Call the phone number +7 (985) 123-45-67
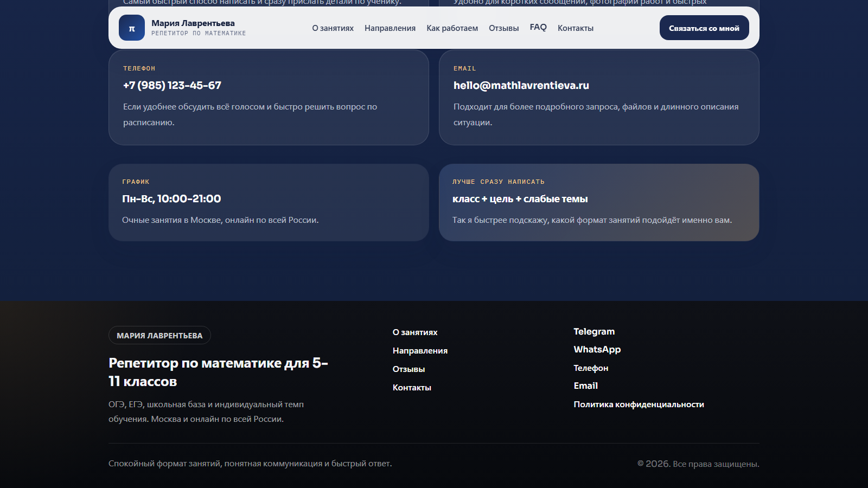This screenshot has width=868, height=488. click(x=172, y=85)
